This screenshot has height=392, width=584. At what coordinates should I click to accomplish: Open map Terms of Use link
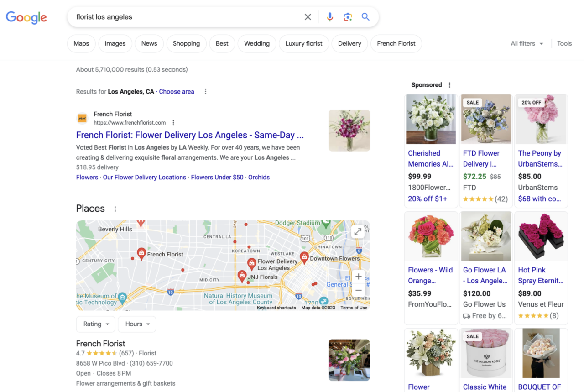click(x=354, y=308)
